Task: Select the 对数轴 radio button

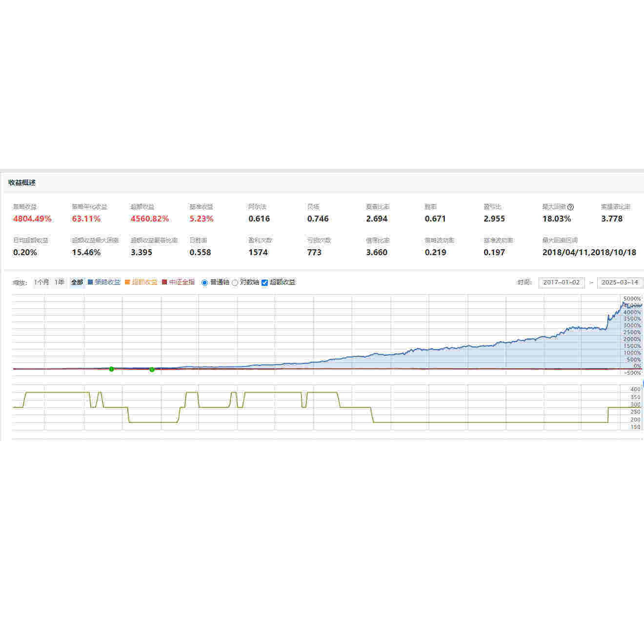Action: point(235,282)
